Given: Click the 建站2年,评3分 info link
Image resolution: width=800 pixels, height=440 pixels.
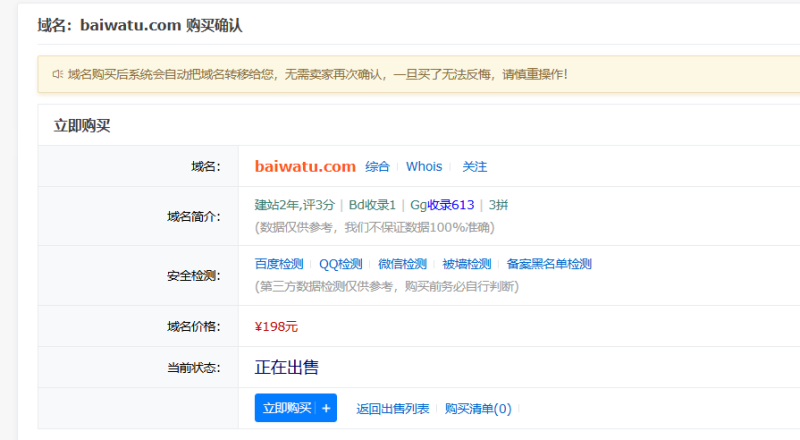Looking at the screenshot, I should click(294, 205).
